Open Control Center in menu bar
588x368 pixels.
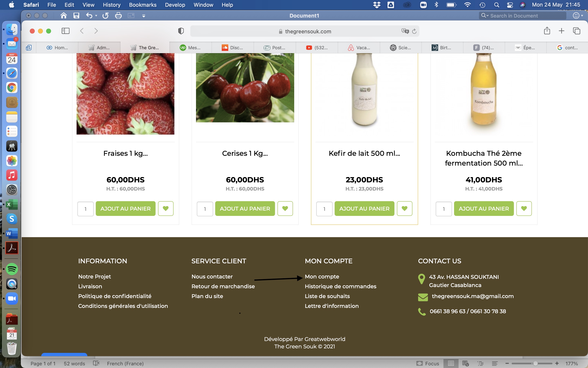510,5
